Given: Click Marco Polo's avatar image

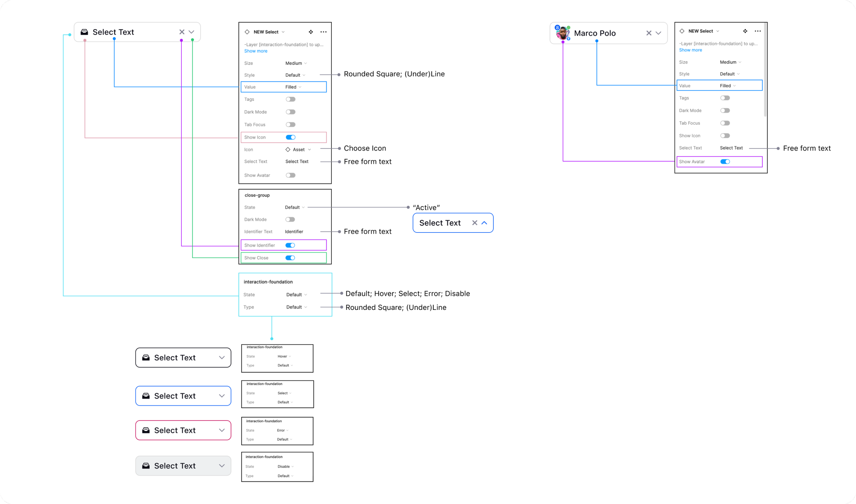Looking at the screenshot, I should (x=563, y=33).
